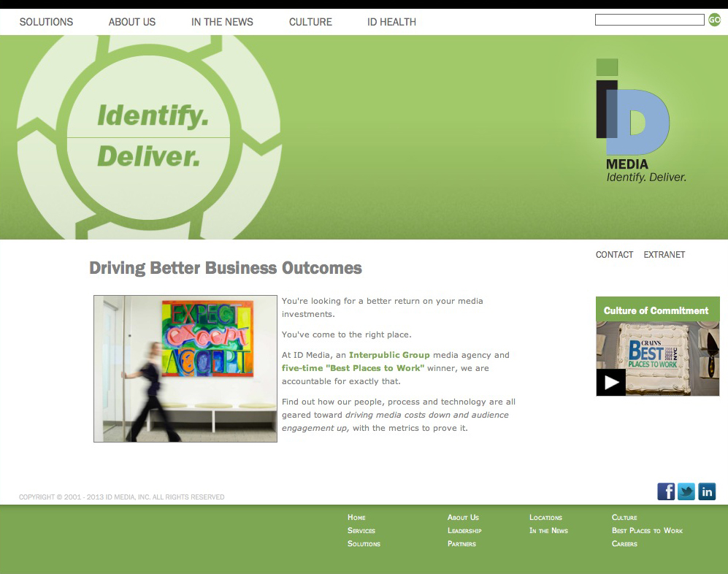Open the Solutions menu in top navigation
The width and height of the screenshot is (728, 574).
pos(47,22)
